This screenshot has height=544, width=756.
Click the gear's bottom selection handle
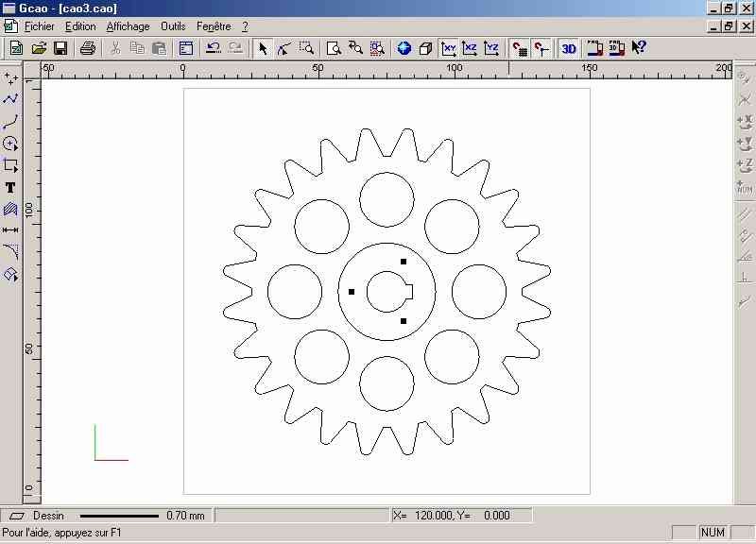click(404, 321)
